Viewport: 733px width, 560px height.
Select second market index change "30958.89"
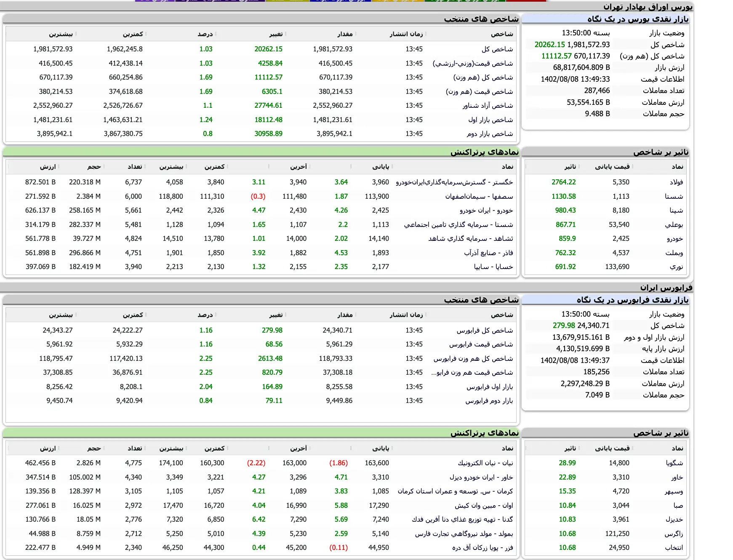pos(268,134)
